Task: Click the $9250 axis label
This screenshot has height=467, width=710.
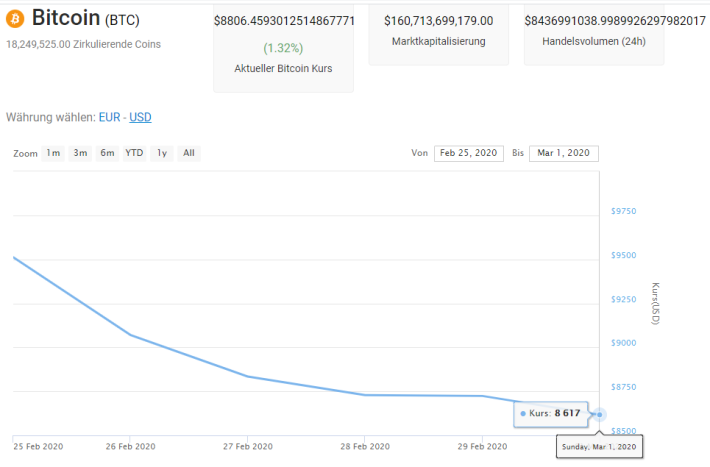Action: click(624, 299)
